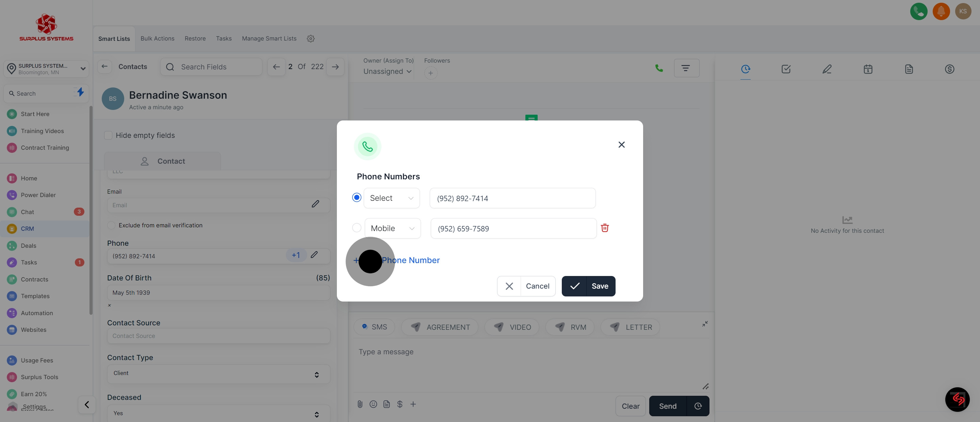Open the notifications bell icon
The width and height of the screenshot is (980, 422).
coord(941,12)
